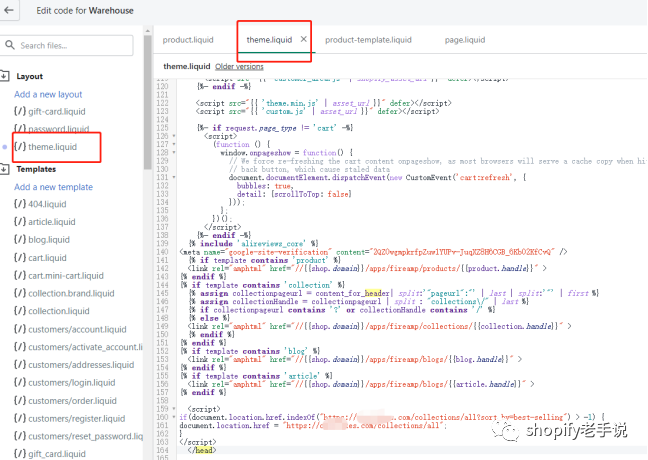
Task: Click theme.min.js script line
Action: point(324,103)
